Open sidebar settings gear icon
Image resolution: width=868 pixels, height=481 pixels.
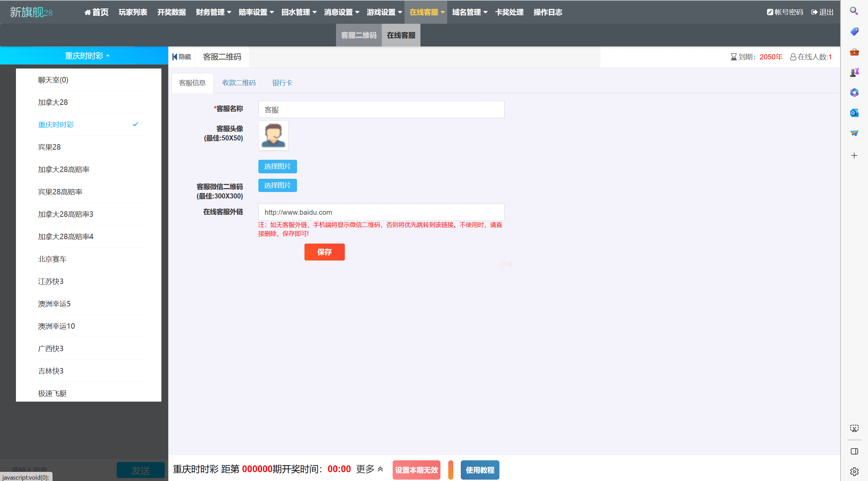pyautogui.click(x=854, y=472)
